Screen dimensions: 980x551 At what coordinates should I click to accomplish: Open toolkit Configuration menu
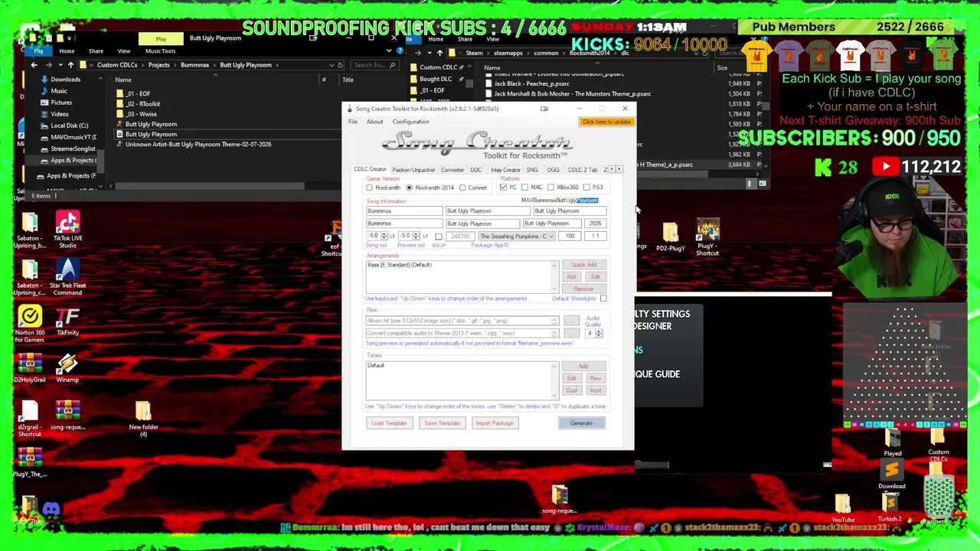[411, 122]
